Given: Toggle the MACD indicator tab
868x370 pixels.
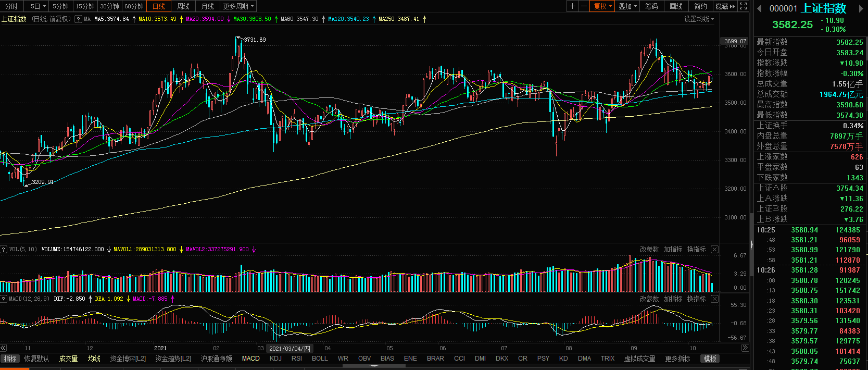Looking at the screenshot, I should [251, 359].
